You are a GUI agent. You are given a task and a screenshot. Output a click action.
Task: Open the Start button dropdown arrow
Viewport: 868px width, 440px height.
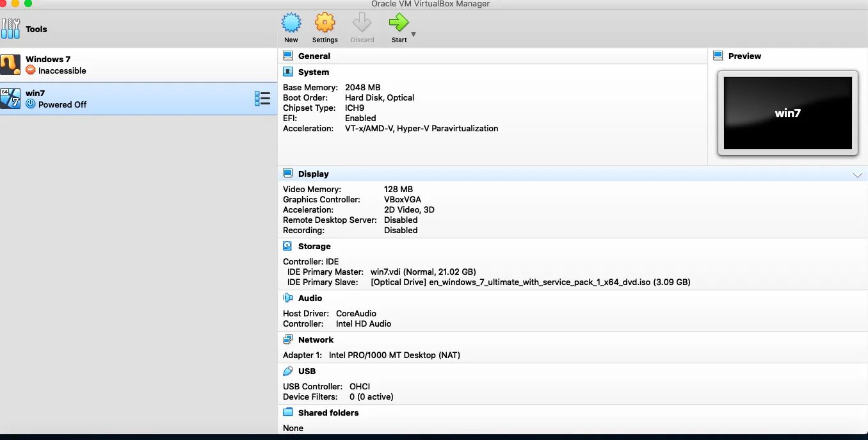click(414, 35)
